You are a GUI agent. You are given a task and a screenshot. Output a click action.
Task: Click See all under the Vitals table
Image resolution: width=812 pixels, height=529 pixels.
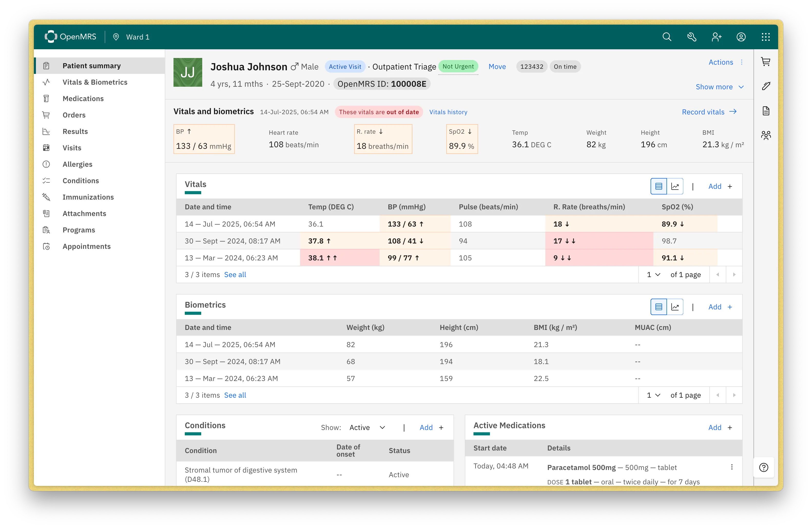[x=235, y=274]
